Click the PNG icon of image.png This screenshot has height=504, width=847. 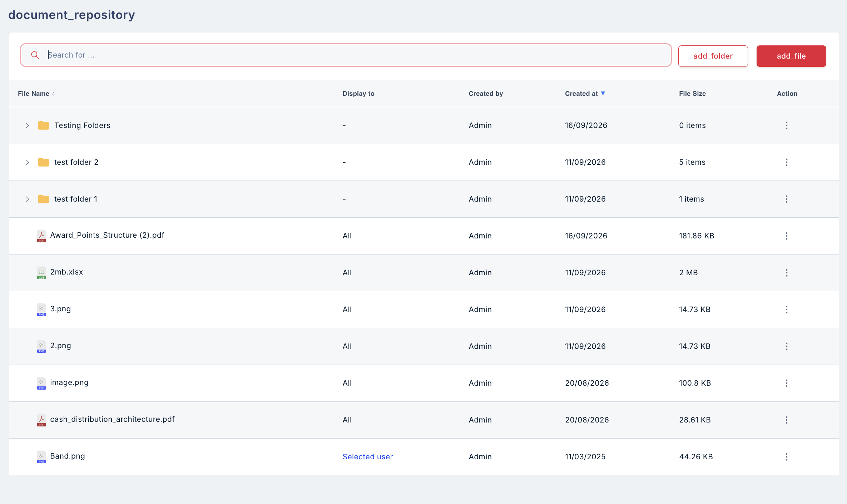pyautogui.click(x=41, y=383)
